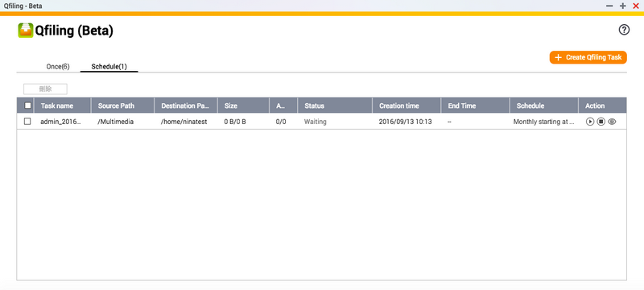Close the Qfiling window
Screen dimensions: 644x290
pyautogui.click(x=636, y=6)
